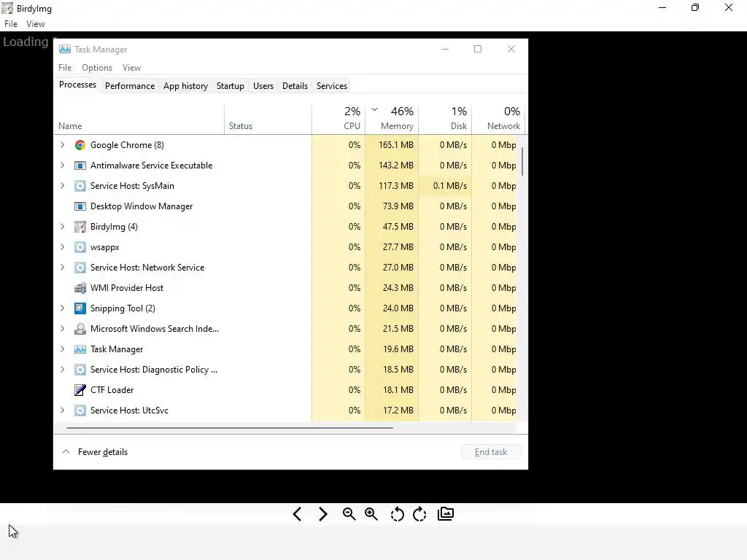
Task: Click the Service Host: Diagnostic Policy icon
Action: click(80, 370)
